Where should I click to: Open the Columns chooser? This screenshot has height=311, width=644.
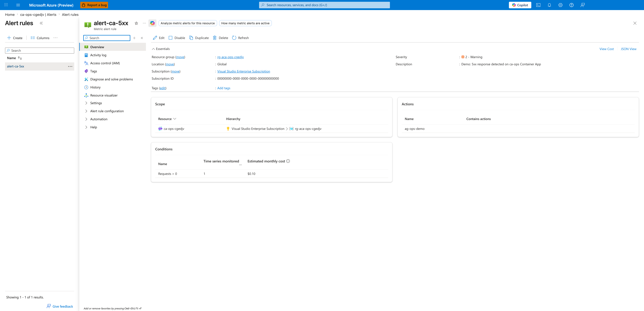(x=40, y=38)
